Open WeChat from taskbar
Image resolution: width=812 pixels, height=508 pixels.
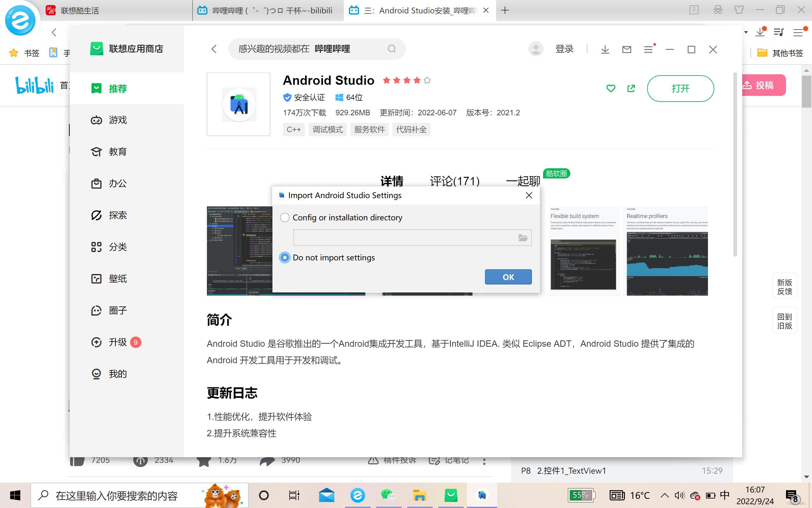(x=388, y=495)
